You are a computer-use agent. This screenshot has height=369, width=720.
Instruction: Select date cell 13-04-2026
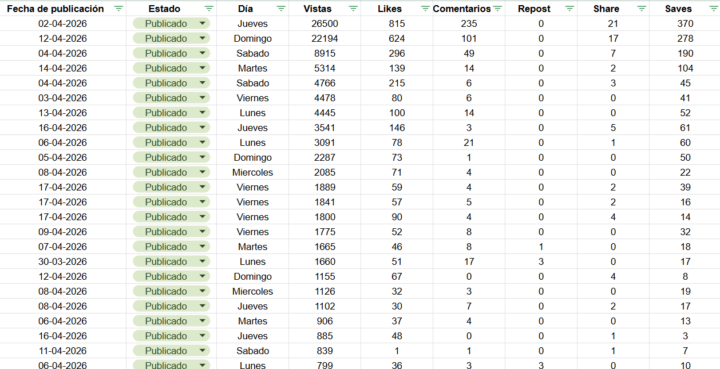pyautogui.click(x=63, y=113)
